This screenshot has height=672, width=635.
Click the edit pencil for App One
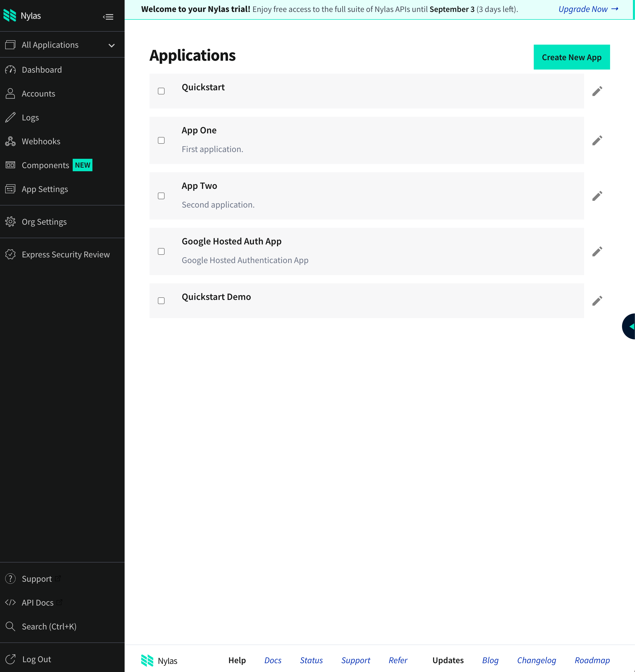coord(597,140)
